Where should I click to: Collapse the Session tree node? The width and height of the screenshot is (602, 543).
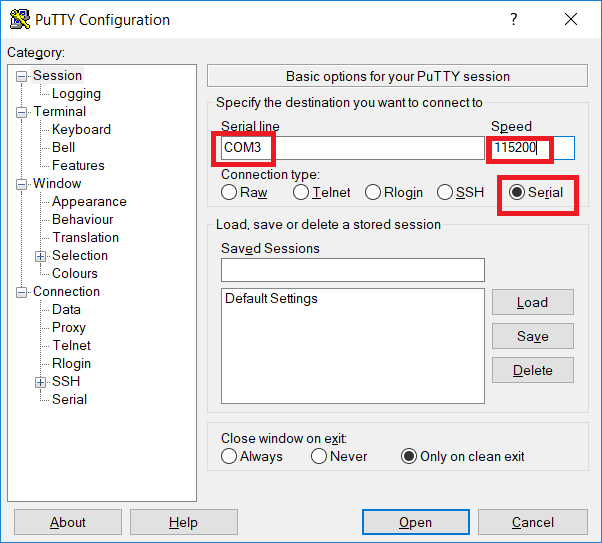21,76
